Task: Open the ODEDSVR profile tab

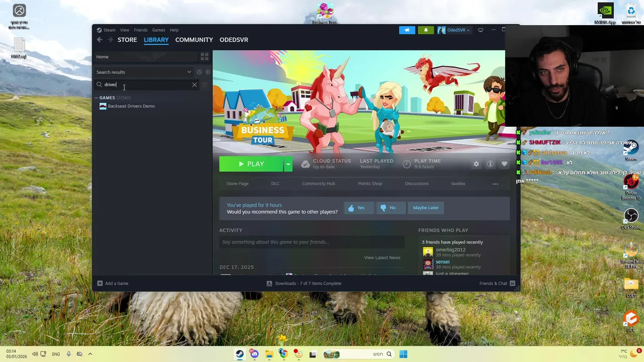Action: 234,40
